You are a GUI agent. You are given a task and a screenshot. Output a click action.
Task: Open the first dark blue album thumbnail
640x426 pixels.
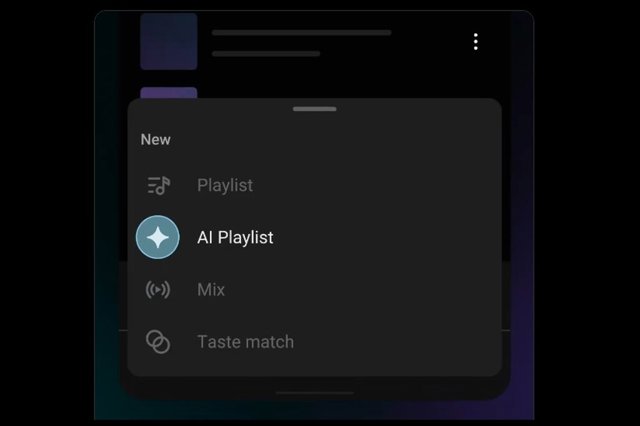[169, 41]
